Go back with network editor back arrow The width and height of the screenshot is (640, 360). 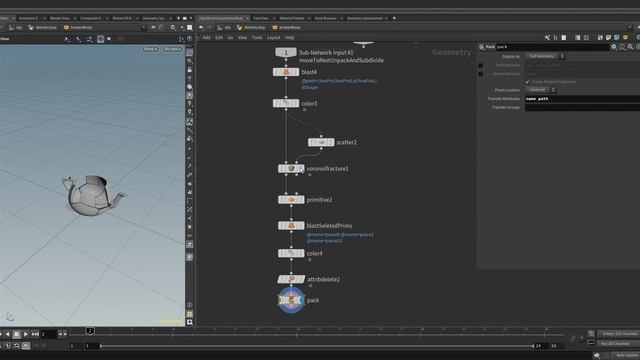(x=201, y=27)
